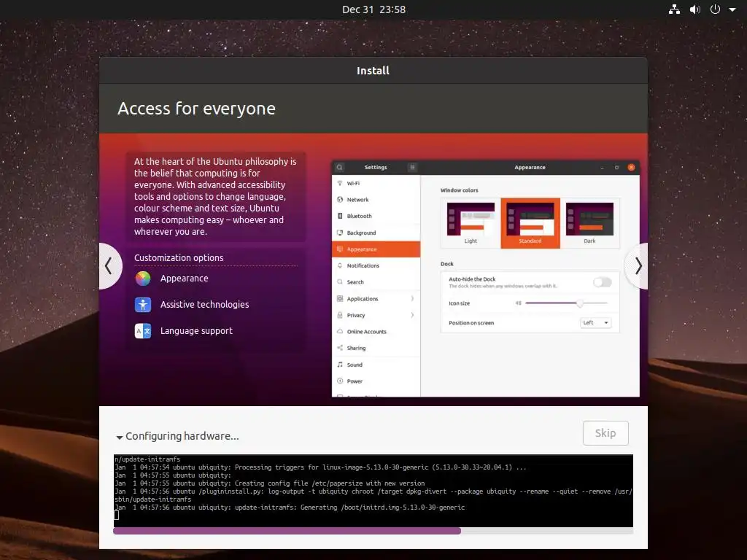Choose the Standard window color thumbnail
The height and width of the screenshot is (560, 747).
click(x=530, y=223)
